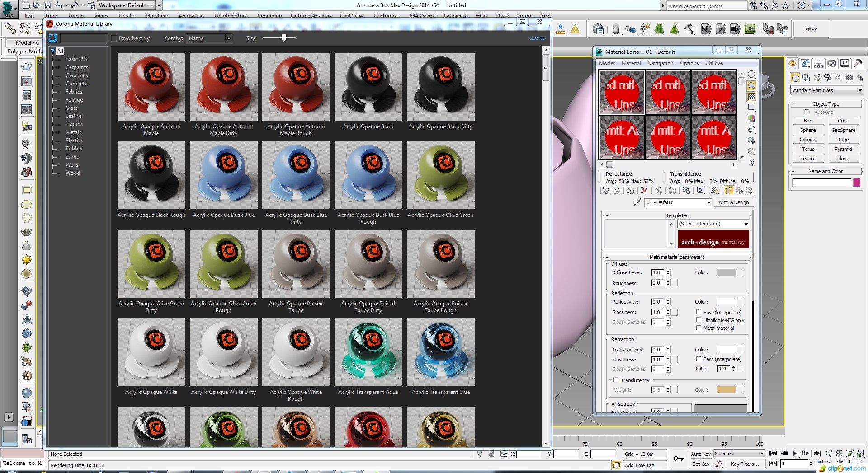
Task: Click the green cloth skirt toolbar icon
Action: tap(659, 29)
